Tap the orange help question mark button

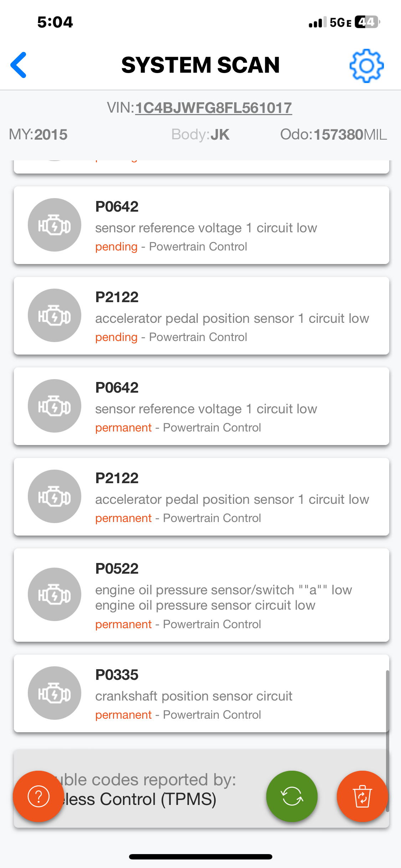tap(38, 796)
